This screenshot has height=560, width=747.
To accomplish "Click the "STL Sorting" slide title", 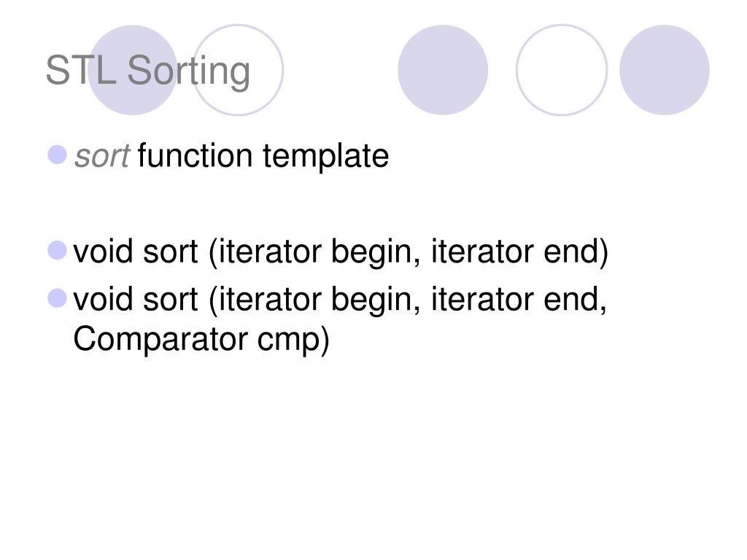I will (147, 71).
